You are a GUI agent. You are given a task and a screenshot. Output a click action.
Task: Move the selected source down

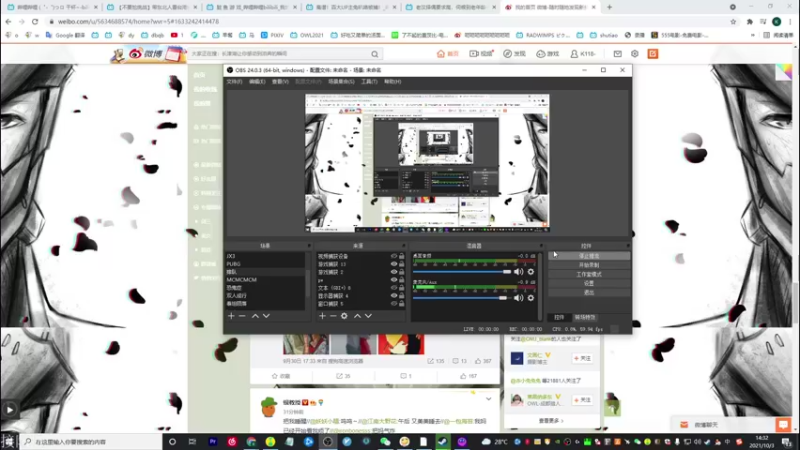368,316
